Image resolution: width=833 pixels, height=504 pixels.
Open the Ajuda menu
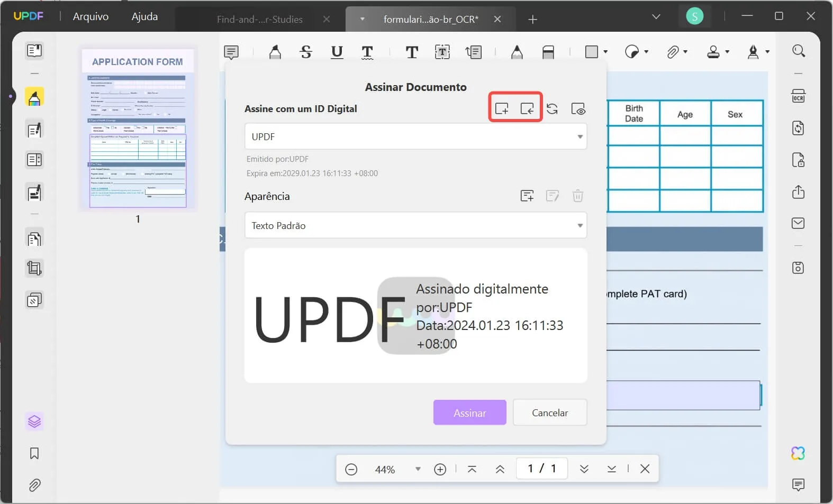click(x=144, y=16)
